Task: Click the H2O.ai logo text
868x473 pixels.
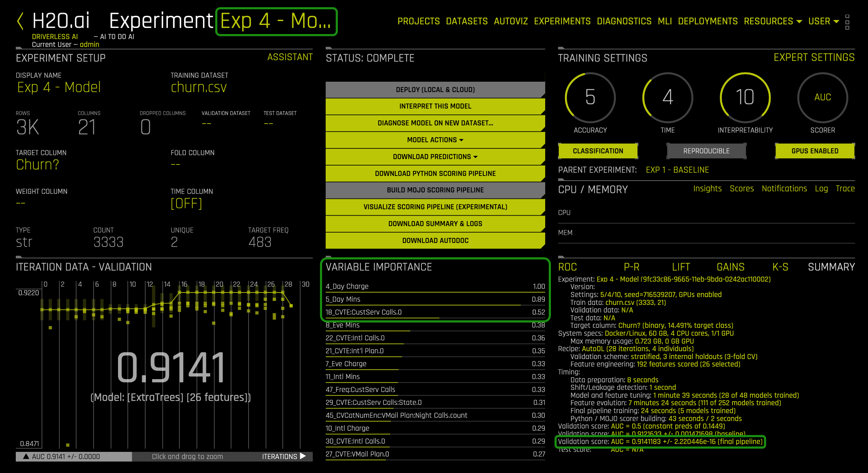Action: pos(61,20)
